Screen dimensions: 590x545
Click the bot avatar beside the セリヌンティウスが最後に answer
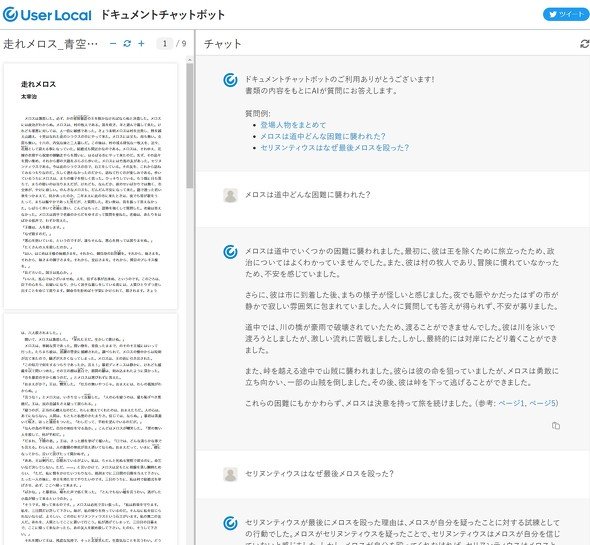(x=230, y=523)
